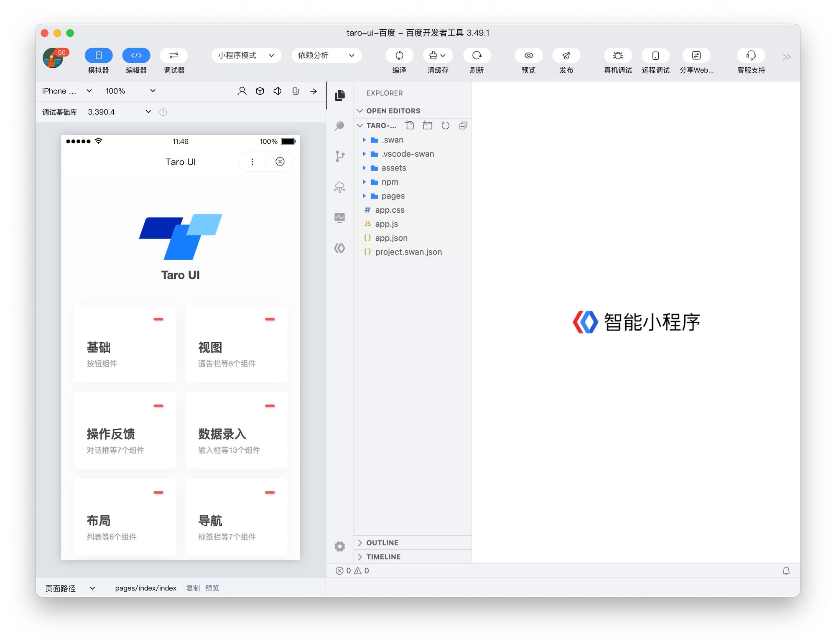The height and width of the screenshot is (644, 836).
Task: Toggle the 调试器 debugger panel
Action: (174, 56)
